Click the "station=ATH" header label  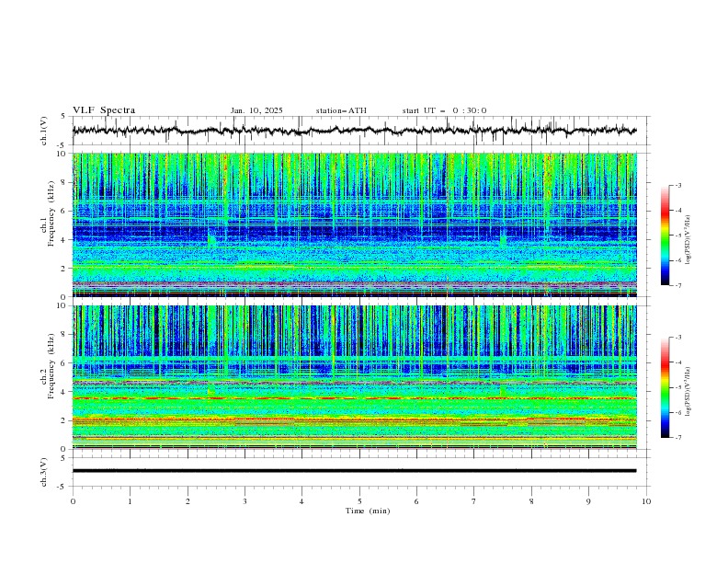point(341,110)
